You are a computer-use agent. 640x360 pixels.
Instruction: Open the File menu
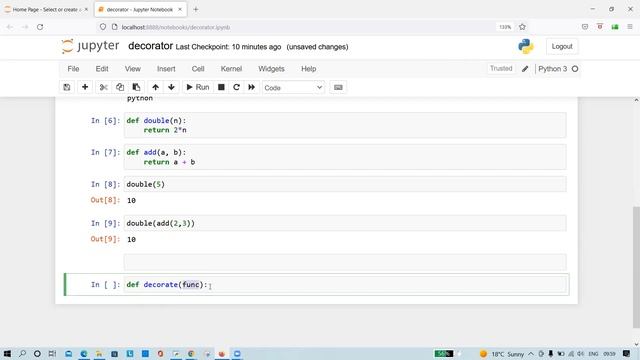pyautogui.click(x=73, y=69)
